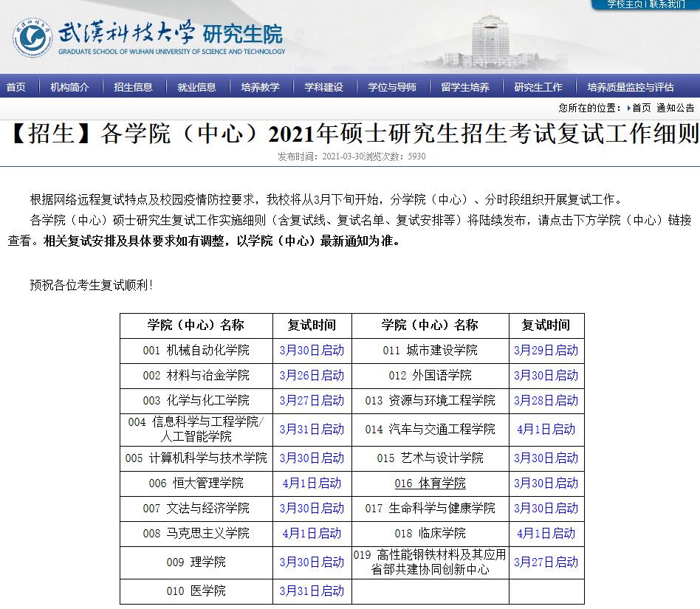Image resolution: width=700 pixels, height=609 pixels.
Task: Click the 联系我们 link
Action: coord(668,4)
